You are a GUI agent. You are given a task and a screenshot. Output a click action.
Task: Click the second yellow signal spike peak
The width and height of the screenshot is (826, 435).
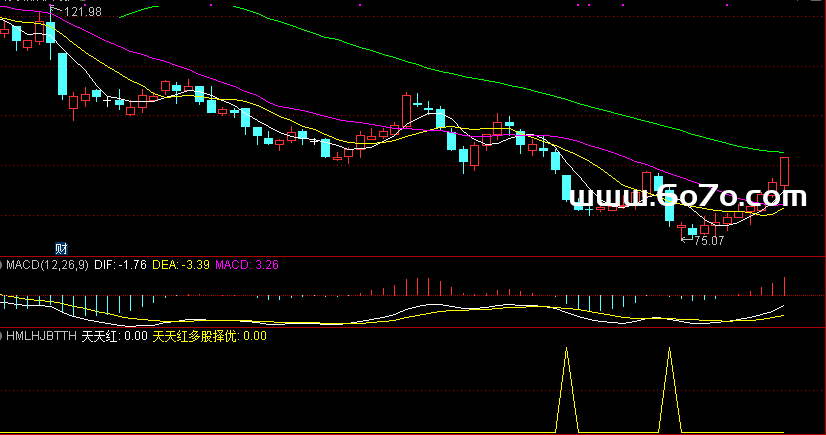pyautogui.click(x=669, y=350)
